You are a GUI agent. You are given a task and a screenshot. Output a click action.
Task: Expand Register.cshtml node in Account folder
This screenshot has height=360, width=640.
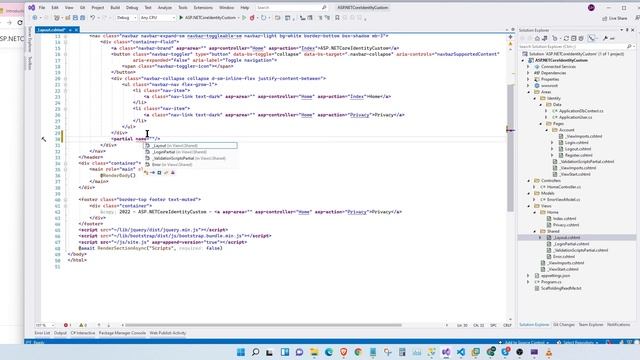553,155
